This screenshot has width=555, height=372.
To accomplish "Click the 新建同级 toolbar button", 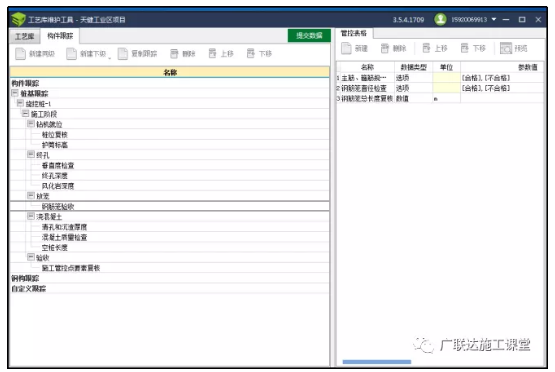I will click(35, 54).
